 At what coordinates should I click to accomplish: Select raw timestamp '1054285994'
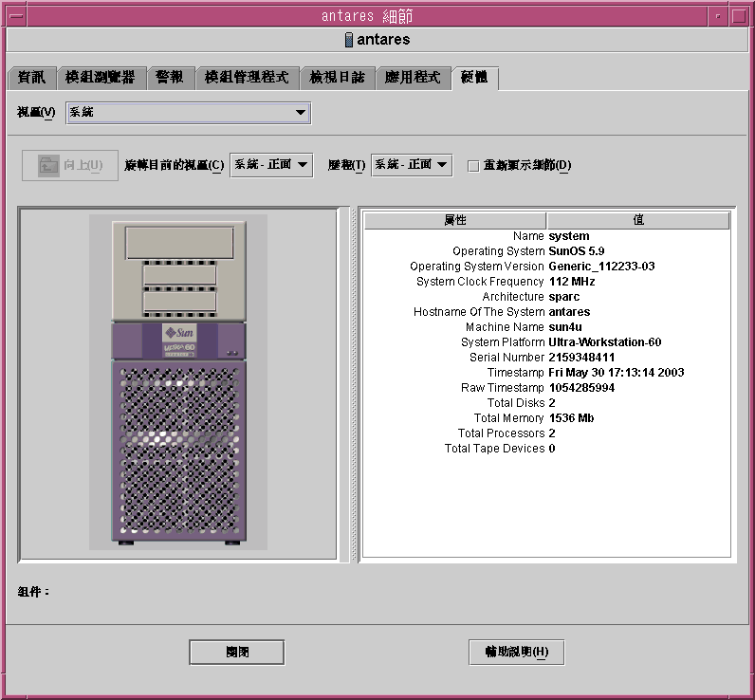(x=581, y=388)
